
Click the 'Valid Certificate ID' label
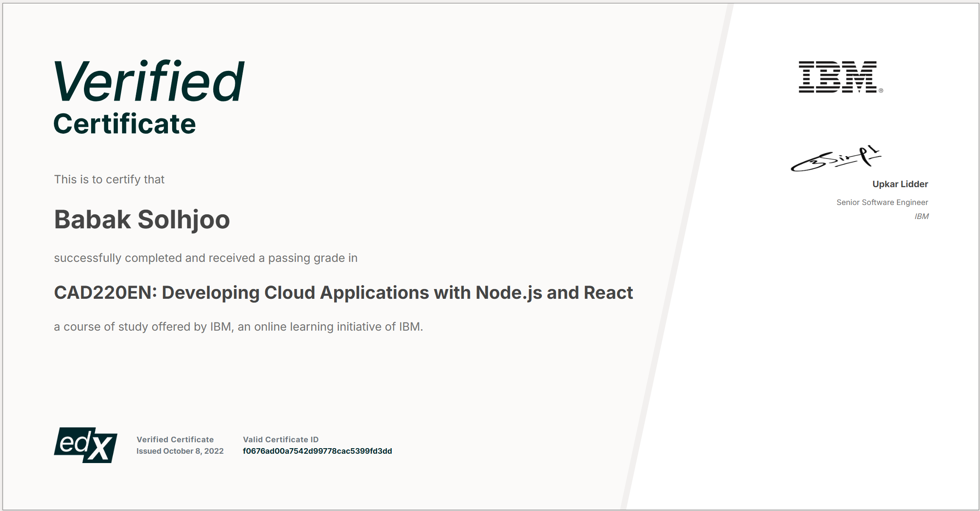click(281, 440)
